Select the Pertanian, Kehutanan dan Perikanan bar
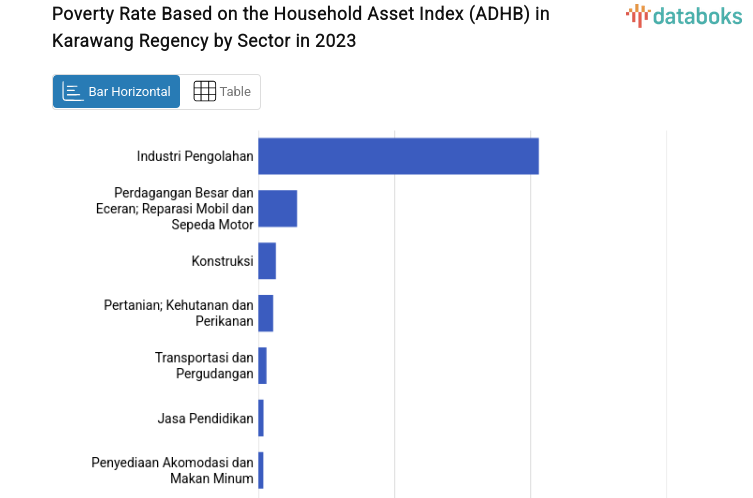Screen dimensions: 753x498 266,313
